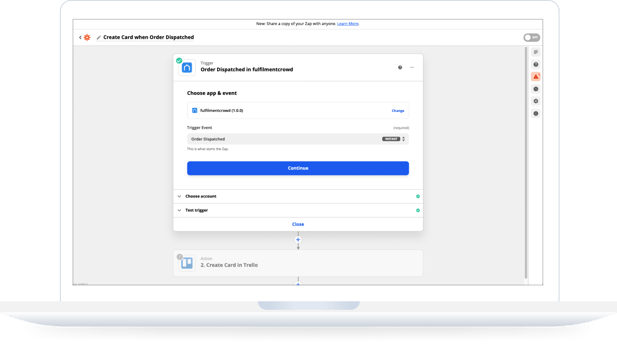
Task: Click the fulfilmentcrowd (1.0.0) app field
Action: pyautogui.click(x=298, y=111)
